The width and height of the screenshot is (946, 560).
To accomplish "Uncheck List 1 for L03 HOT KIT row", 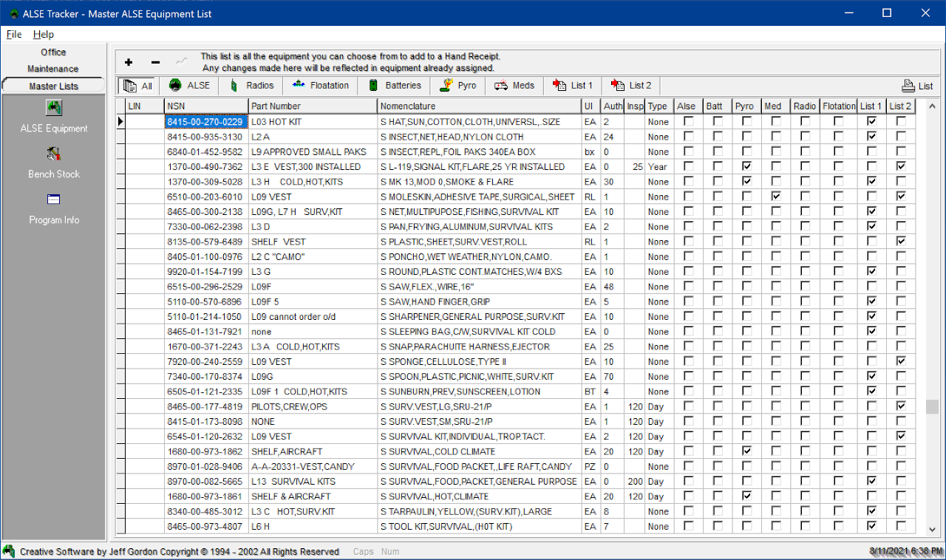I will (x=871, y=121).
